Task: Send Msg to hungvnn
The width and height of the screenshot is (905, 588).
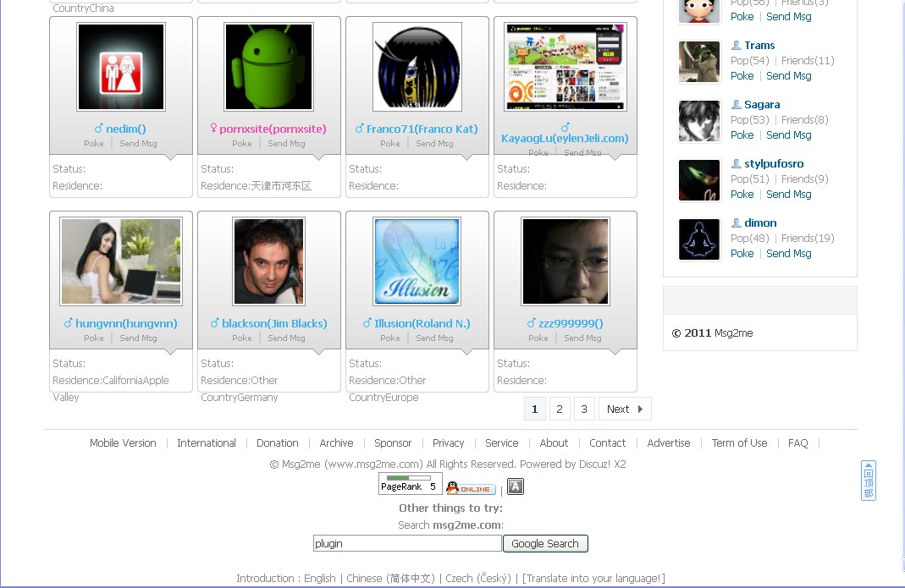Action: tap(138, 338)
